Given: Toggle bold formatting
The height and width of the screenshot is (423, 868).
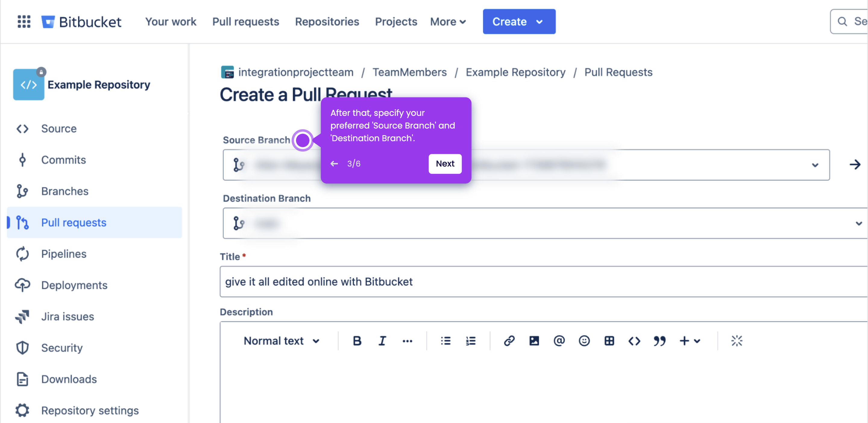Looking at the screenshot, I should (x=357, y=341).
